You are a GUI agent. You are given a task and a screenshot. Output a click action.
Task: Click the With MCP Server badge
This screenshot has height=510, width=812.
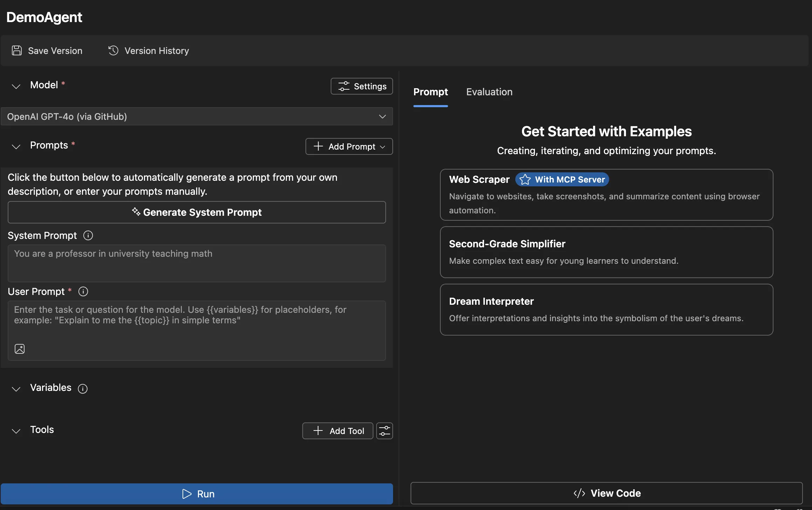point(562,180)
